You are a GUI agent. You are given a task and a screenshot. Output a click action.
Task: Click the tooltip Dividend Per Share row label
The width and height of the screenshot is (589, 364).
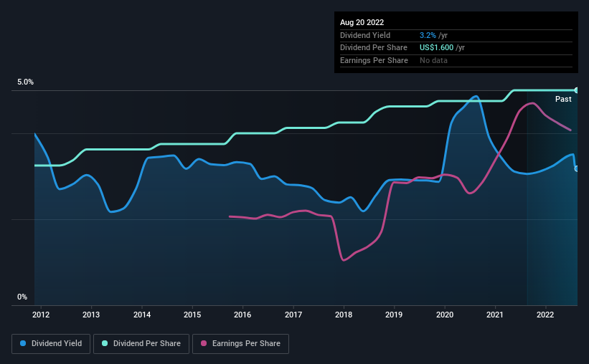[374, 48]
